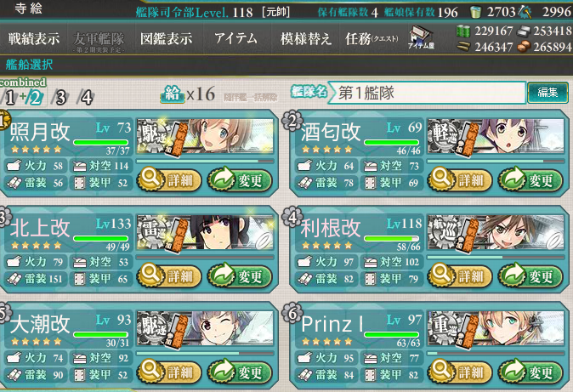Image resolution: width=573 pixels, height=392 pixels.
Task: Click the bauxite resource icon
Action: (524, 47)
